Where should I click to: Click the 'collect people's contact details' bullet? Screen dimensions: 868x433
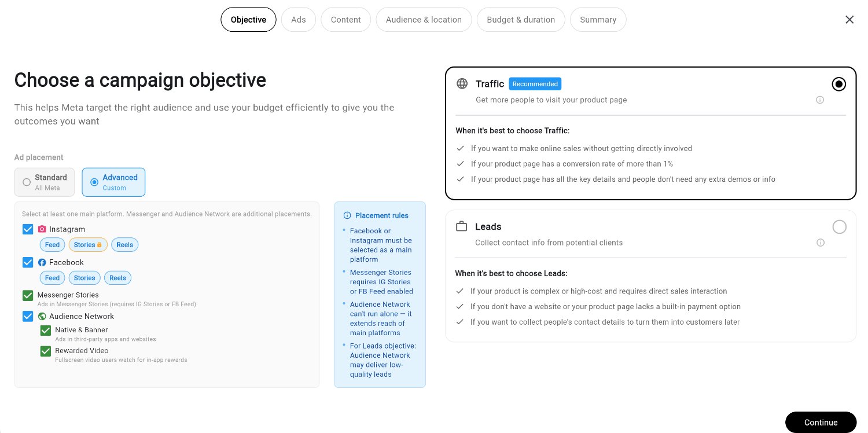coord(605,322)
